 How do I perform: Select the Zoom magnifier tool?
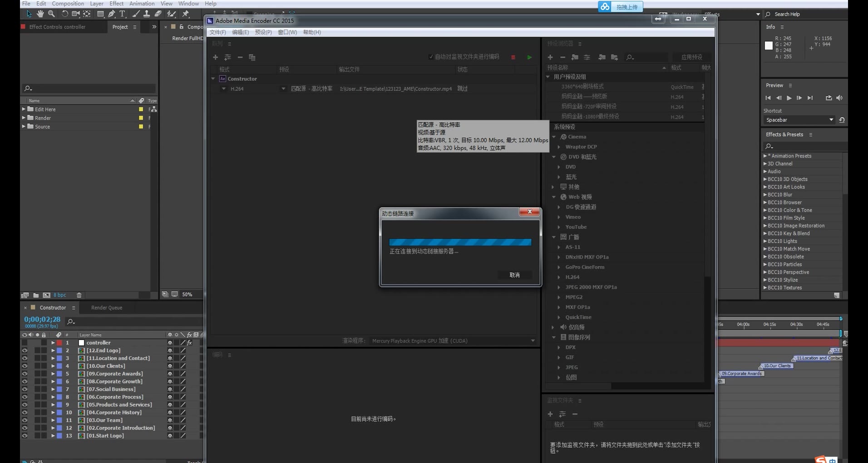(51, 14)
